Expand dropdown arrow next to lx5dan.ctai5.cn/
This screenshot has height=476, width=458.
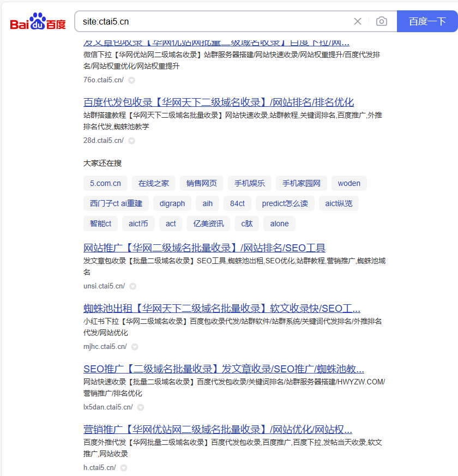pos(141,407)
